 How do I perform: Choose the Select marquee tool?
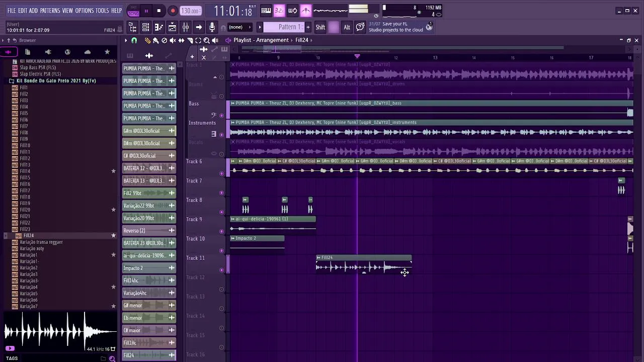[x=198, y=40]
